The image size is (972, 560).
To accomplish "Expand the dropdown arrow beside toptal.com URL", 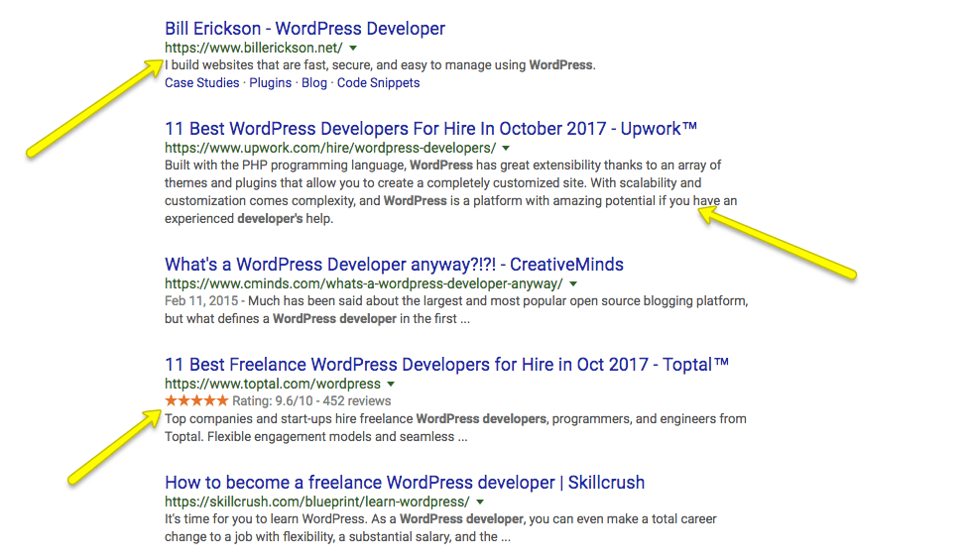I will [x=391, y=385].
